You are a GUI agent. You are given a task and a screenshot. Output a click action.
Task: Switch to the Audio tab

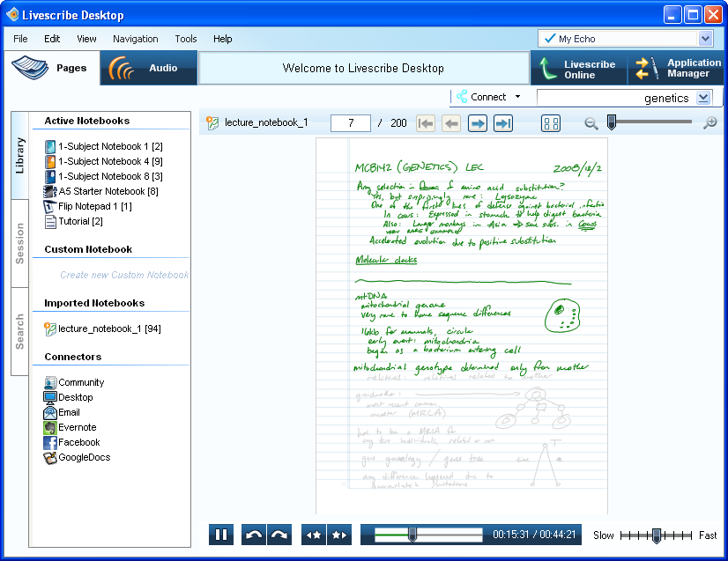(x=148, y=68)
